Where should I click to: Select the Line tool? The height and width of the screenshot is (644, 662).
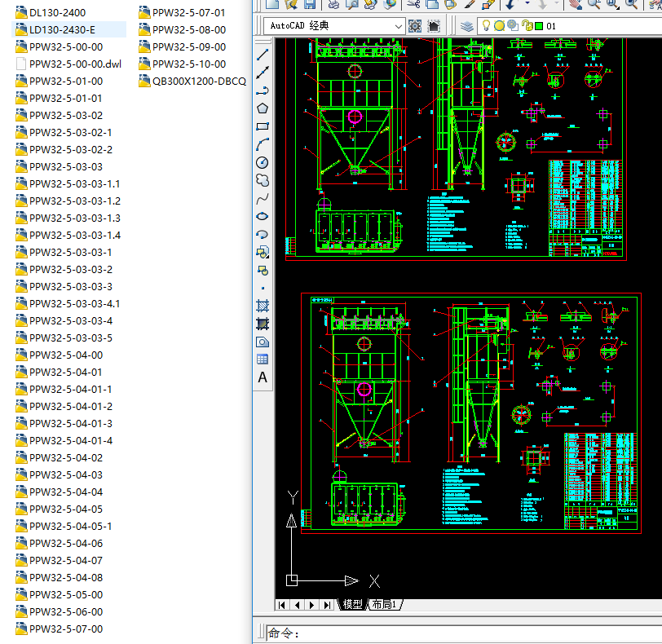pos(263,55)
